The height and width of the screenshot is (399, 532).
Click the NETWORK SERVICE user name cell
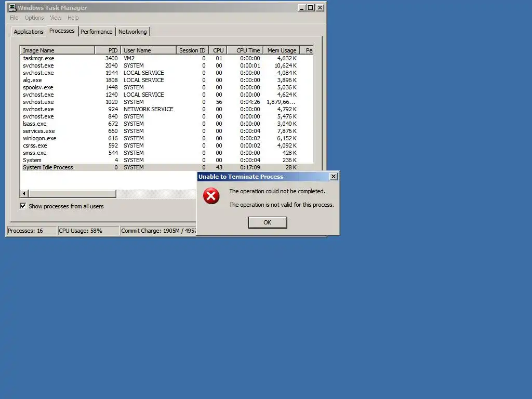[x=148, y=109]
